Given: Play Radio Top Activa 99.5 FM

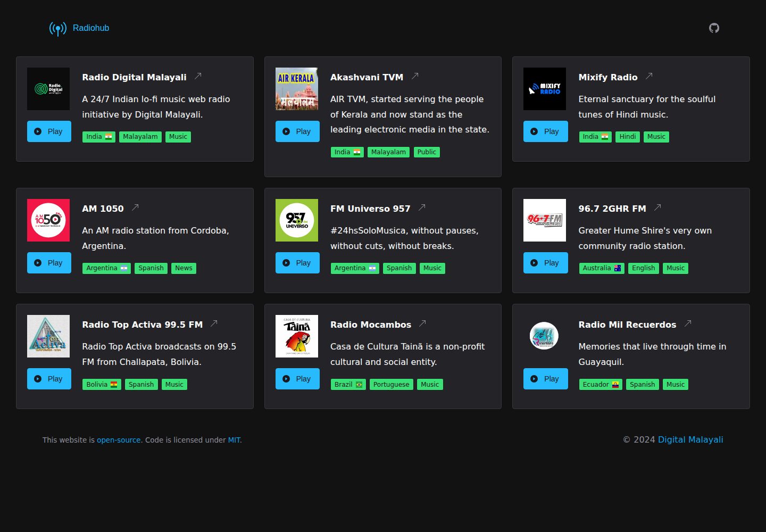Looking at the screenshot, I should tap(49, 379).
